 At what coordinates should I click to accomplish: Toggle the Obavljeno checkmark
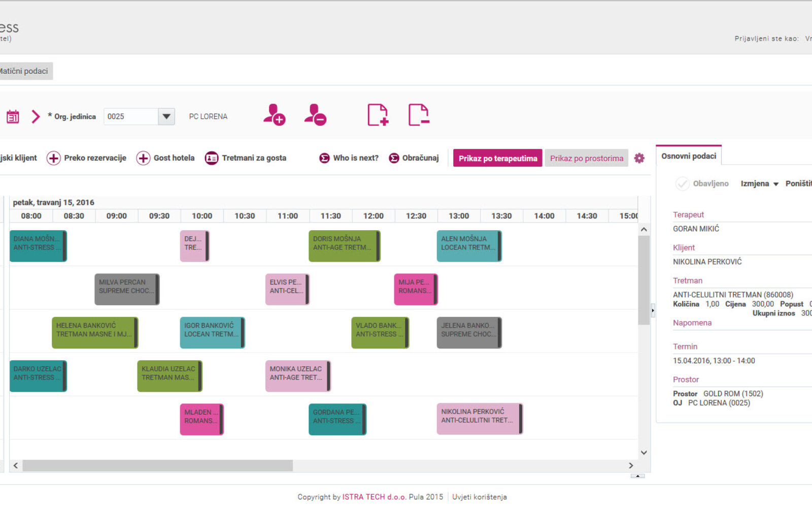[682, 183]
